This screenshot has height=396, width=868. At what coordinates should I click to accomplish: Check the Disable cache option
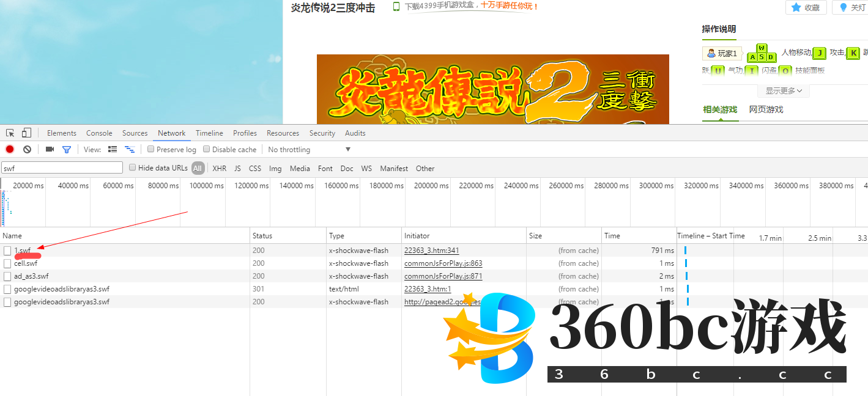tap(207, 150)
